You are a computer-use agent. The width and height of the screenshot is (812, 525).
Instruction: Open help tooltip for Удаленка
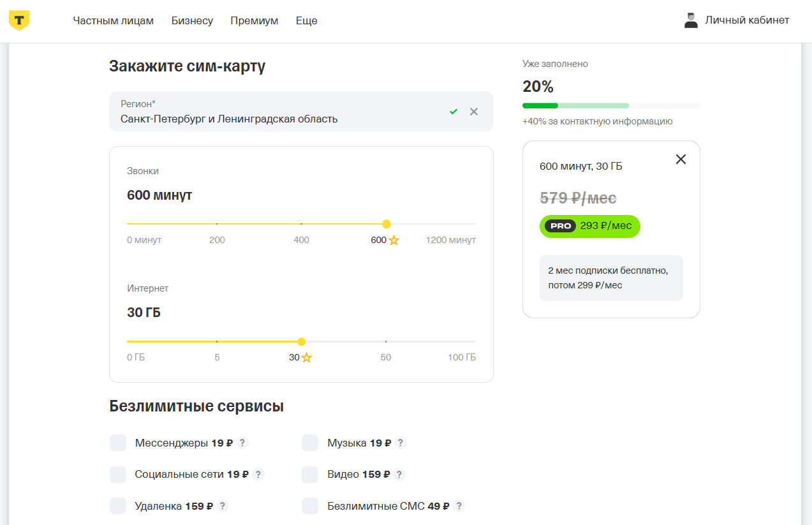[222, 506]
